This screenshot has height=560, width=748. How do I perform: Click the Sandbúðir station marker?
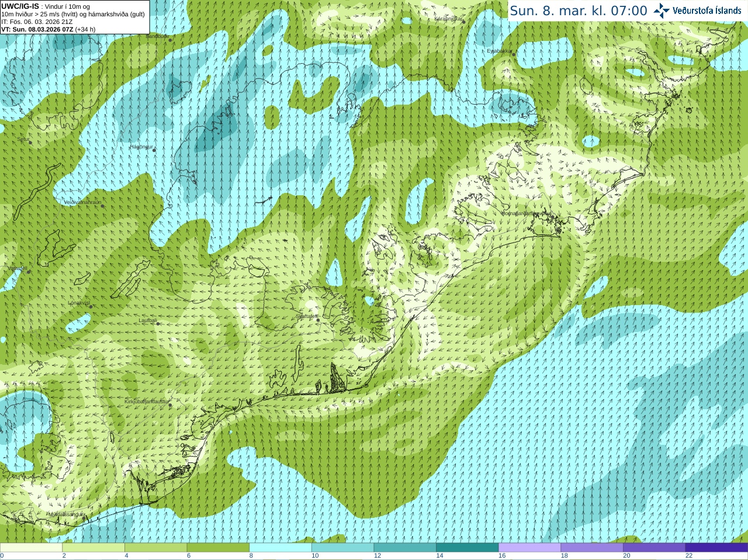pos(170,40)
